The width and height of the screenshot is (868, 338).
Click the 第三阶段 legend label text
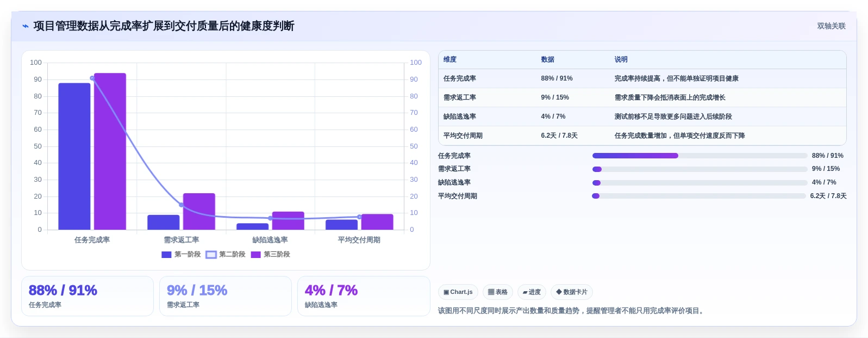click(277, 255)
